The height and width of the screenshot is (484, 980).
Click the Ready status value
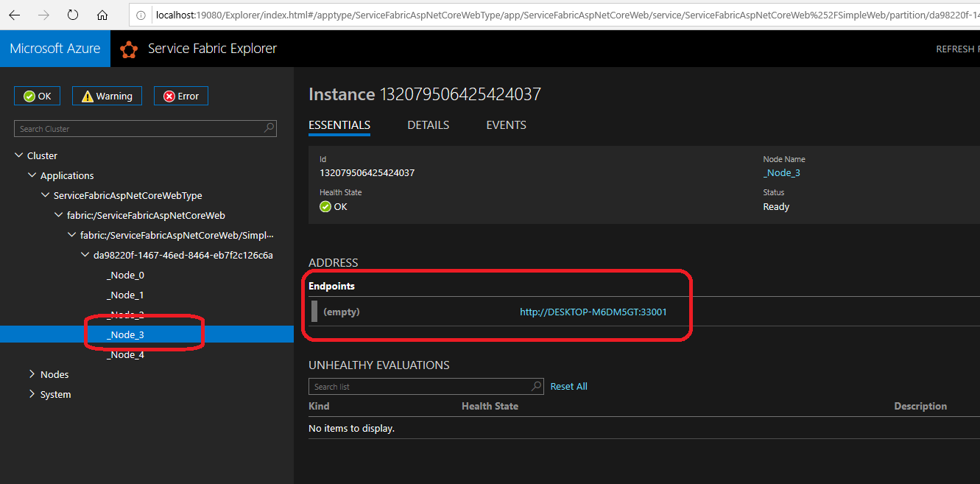point(776,206)
